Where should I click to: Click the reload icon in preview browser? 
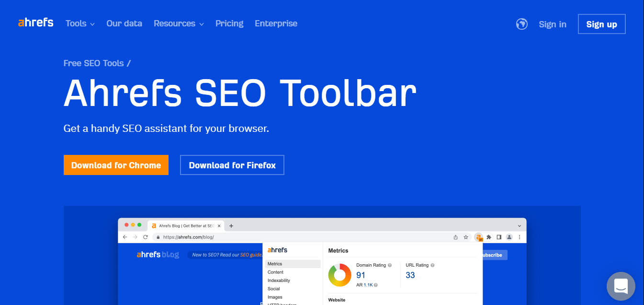[x=146, y=237]
